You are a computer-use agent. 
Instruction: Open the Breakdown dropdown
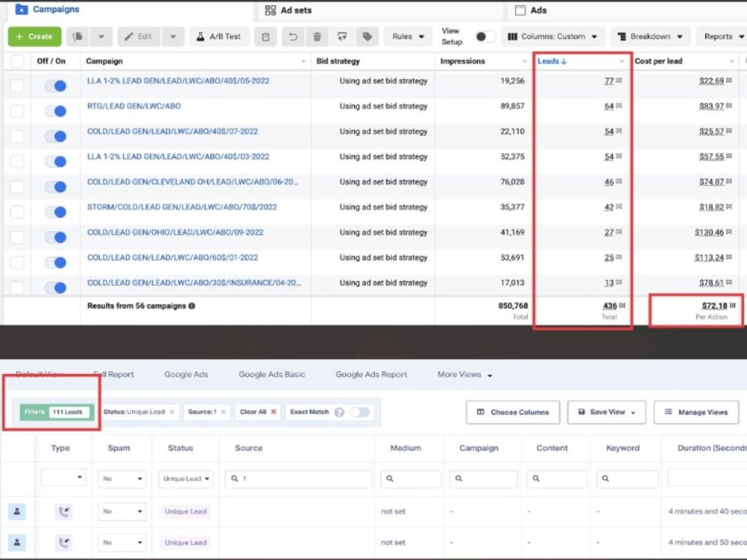point(650,37)
